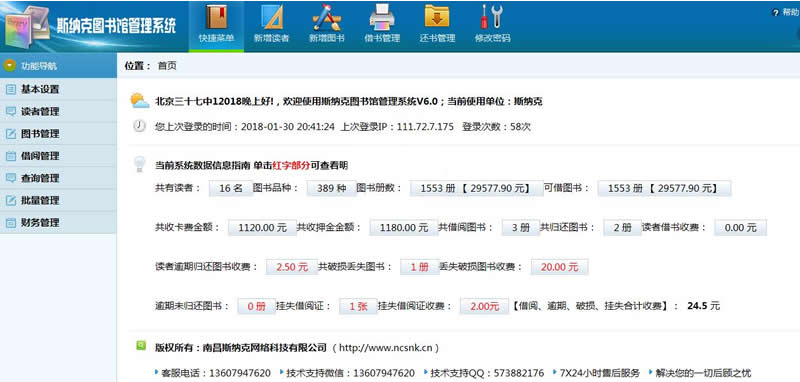Click the 首页 breadcrumb text

click(167, 66)
